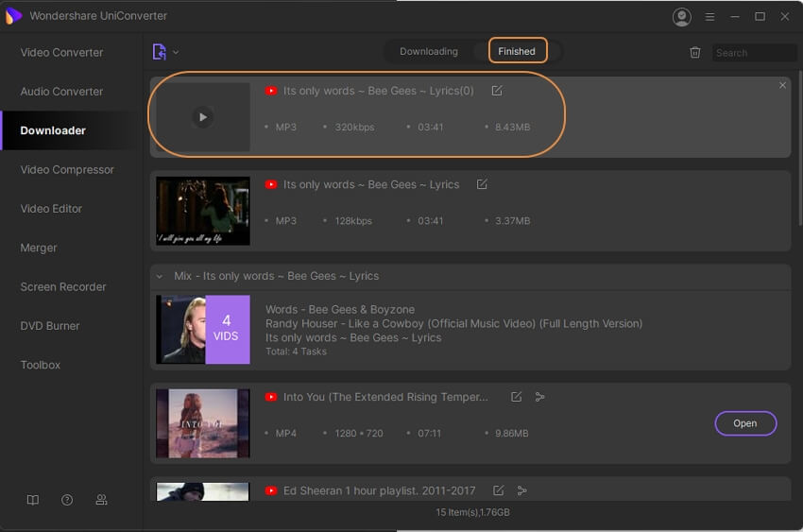This screenshot has width=803, height=532.
Task: Switch to the Finished tab
Action: pos(517,51)
